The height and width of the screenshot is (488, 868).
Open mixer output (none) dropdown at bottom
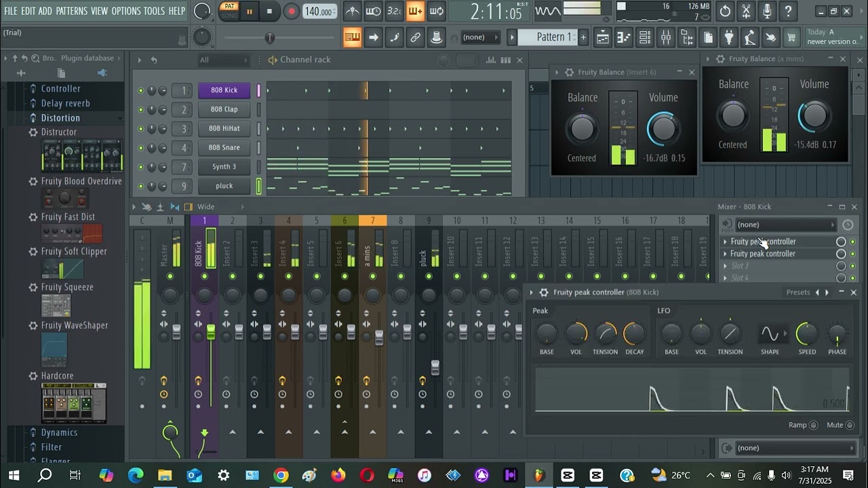click(795, 448)
